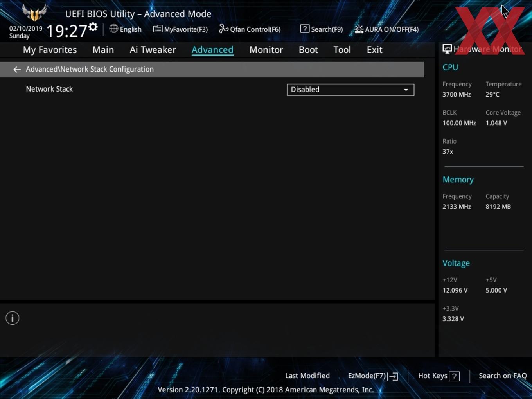Screen dimensions: 532x399
Task: Click the CPU section heading
Action: [x=450, y=67]
